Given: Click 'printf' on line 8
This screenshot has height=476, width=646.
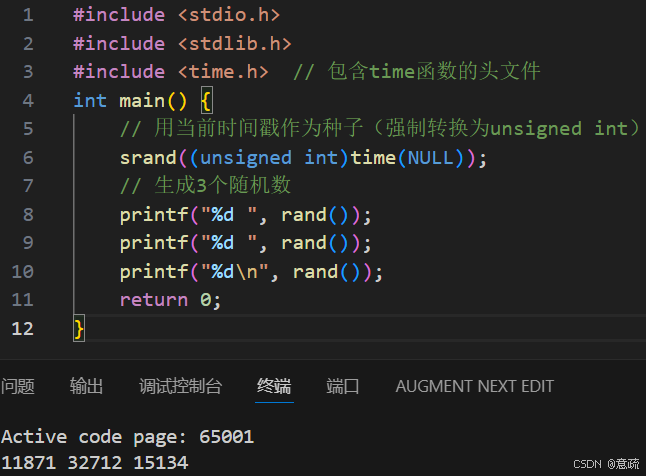Looking at the screenshot, I should 154,215.
